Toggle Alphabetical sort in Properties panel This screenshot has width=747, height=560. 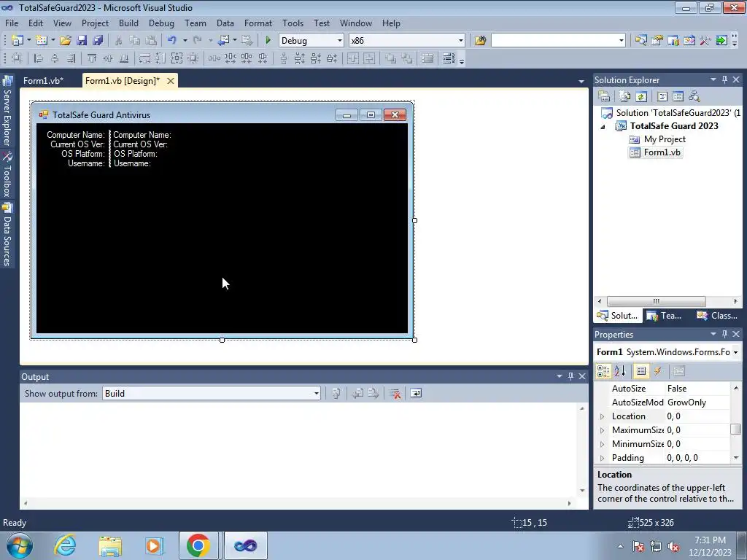pyautogui.click(x=620, y=371)
